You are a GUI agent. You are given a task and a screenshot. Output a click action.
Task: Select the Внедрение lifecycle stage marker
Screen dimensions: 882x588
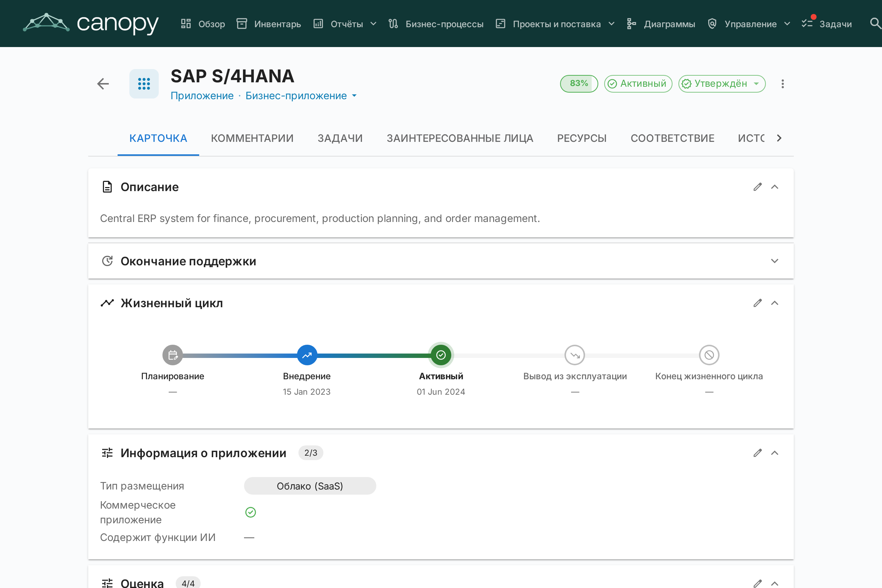pyautogui.click(x=307, y=355)
